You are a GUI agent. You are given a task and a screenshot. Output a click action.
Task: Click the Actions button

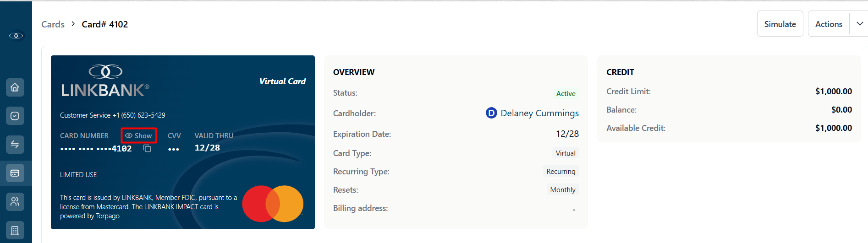tap(829, 24)
